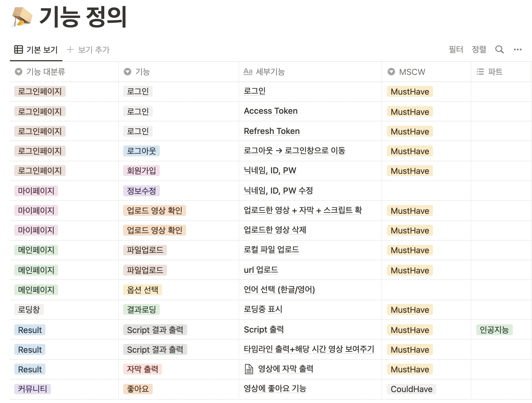Open the 필터 filter menu
This screenshot has width=532, height=403.
[456, 49]
